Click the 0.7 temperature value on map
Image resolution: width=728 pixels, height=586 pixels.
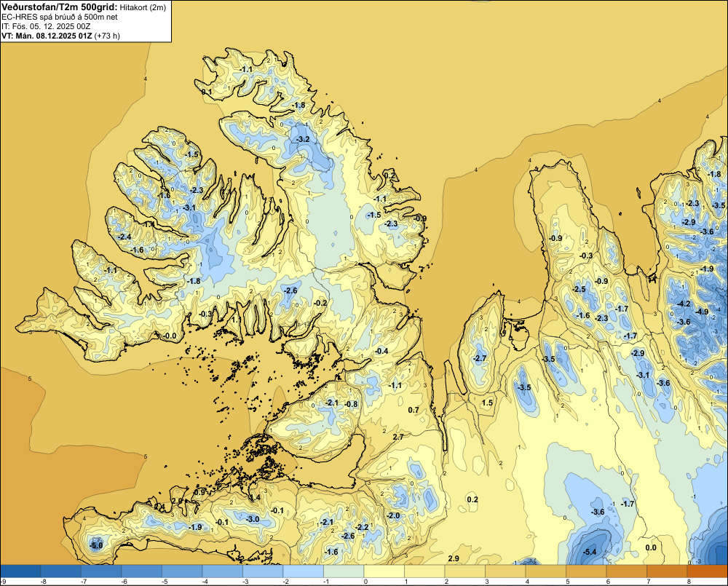click(x=414, y=410)
